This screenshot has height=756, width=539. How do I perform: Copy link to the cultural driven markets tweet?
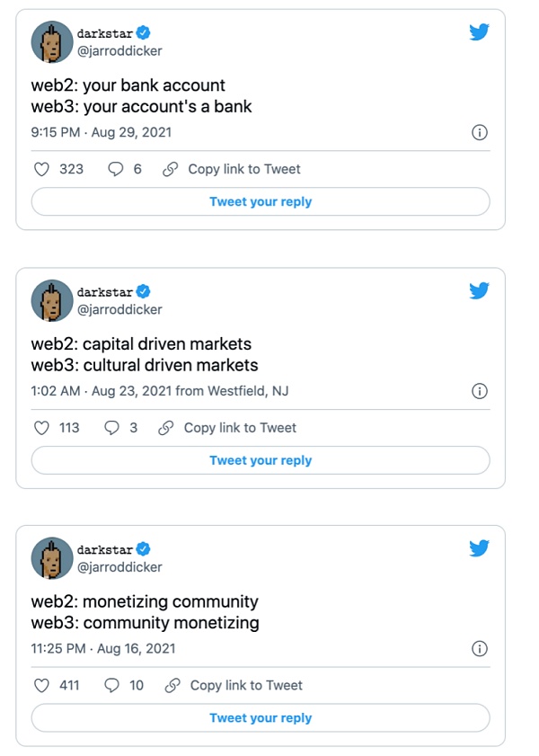[x=228, y=428]
